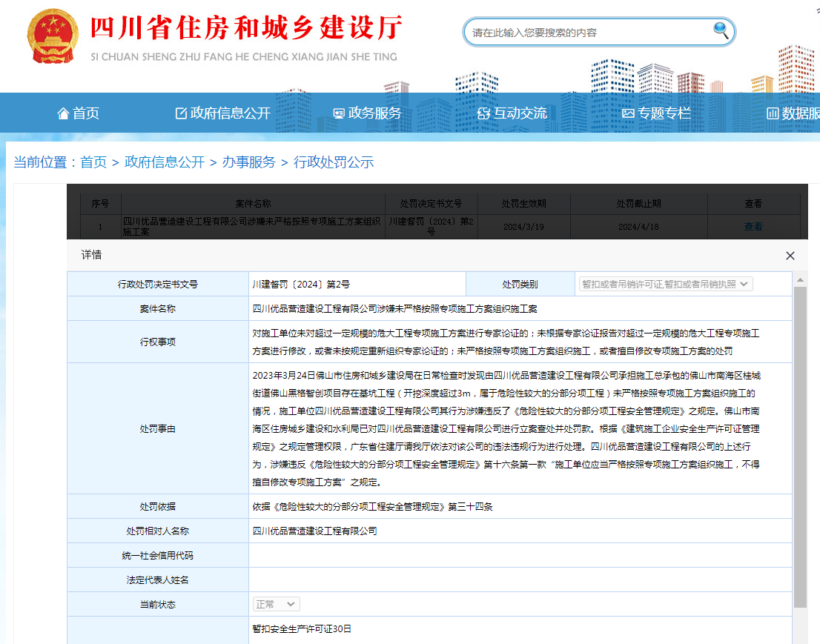This screenshot has width=820, height=644.
Task: Close the 详情 dialog with the X
Action: tap(790, 256)
